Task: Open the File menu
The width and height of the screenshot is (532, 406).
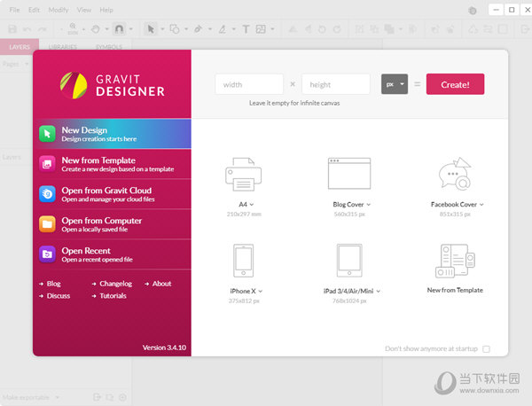Action: [14, 10]
